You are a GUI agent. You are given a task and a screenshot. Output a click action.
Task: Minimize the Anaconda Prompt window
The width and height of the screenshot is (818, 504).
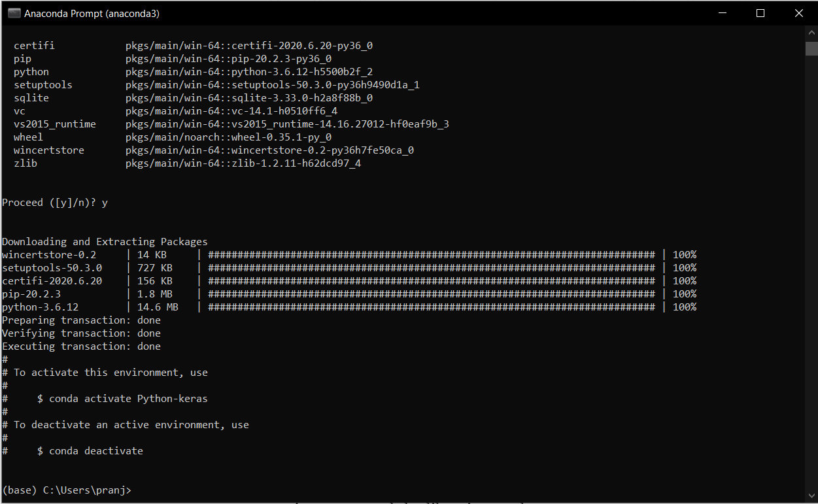723,13
